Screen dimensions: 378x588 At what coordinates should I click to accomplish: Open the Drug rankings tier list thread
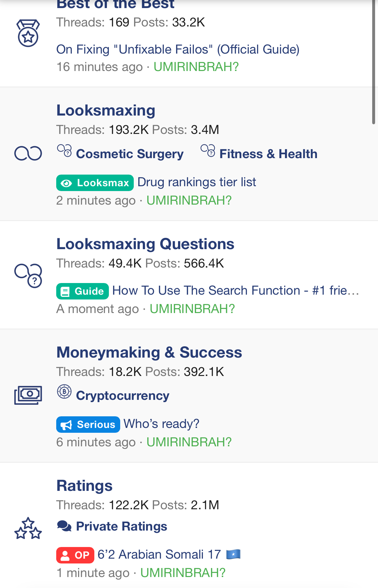(x=197, y=182)
